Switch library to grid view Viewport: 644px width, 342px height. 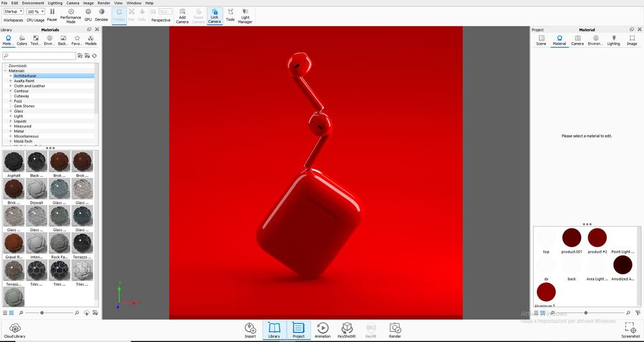pyautogui.click(x=11, y=313)
